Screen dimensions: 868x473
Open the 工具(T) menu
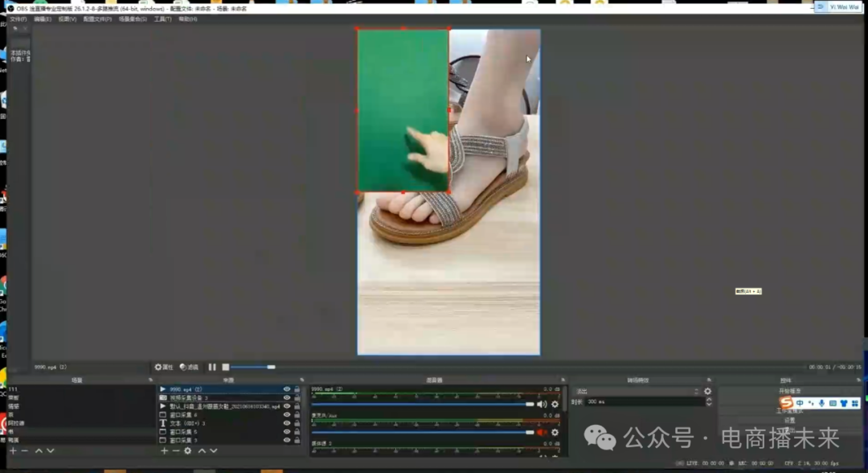(162, 19)
